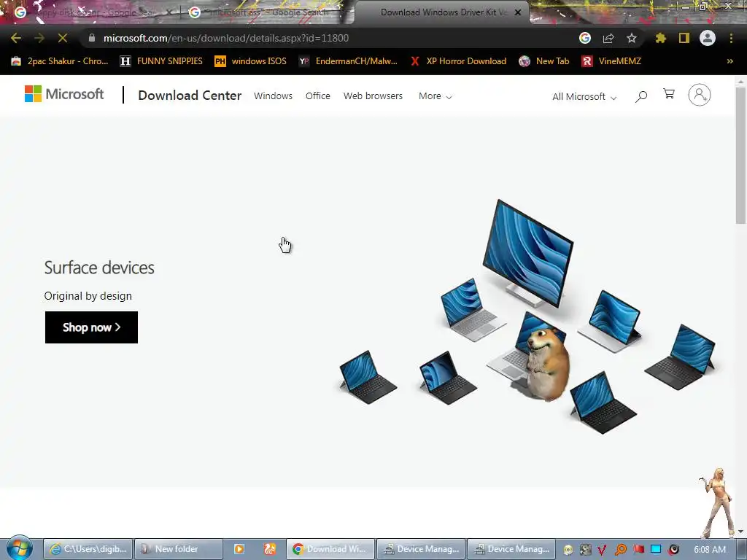Switch to the C:\Users\digib... taskbar window
Screen dimensions: 747x560
coord(88,549)
